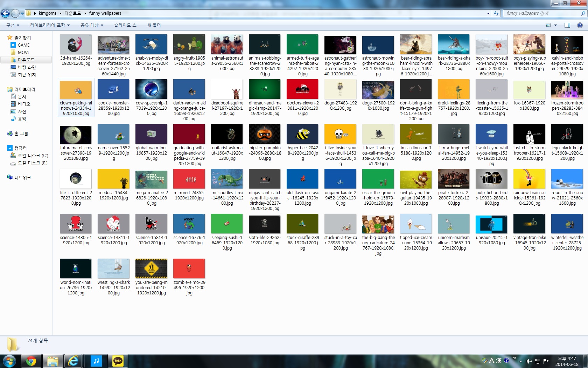The height and width of the screenshot is (368, 588).
Task: Click the 슬라이드 쇼 button
Action: point(125,25)
